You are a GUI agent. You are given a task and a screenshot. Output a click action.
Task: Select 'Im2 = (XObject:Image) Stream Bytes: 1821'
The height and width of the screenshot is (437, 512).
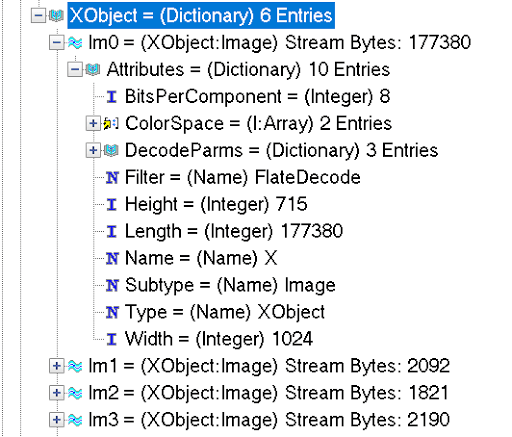coord(268,393)
